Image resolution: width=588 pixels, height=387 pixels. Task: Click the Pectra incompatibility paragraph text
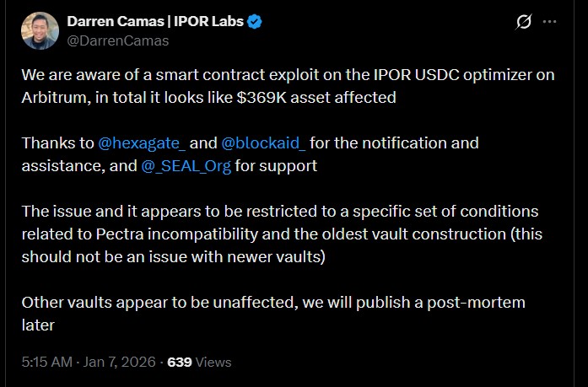pyautogui.click(x=278, y=233)
